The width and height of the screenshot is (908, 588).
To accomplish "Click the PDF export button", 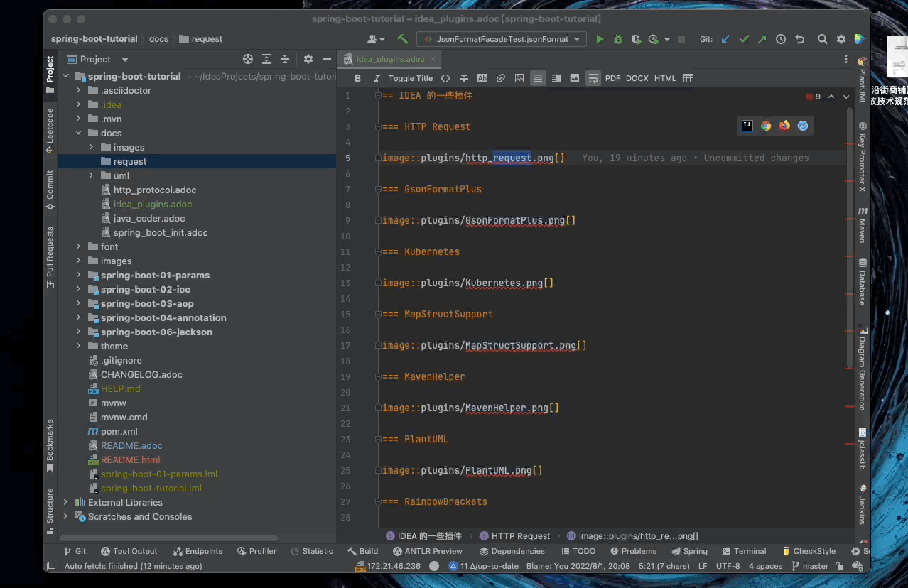I will coord(612,79).
